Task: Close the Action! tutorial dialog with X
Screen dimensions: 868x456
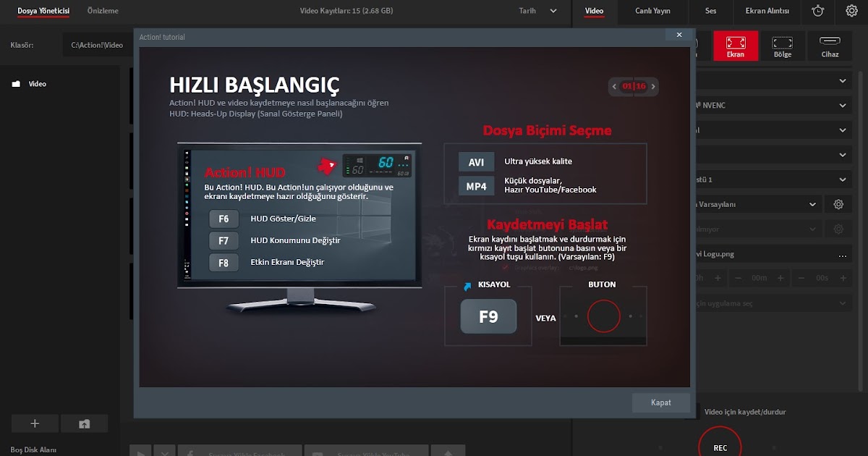Action: coord(678,35)
